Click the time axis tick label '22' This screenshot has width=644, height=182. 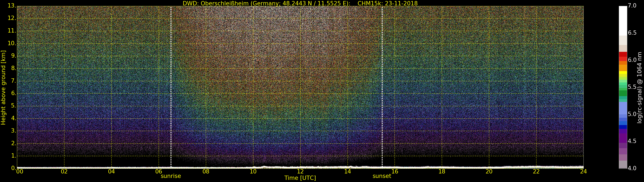[x=536, y=172]
